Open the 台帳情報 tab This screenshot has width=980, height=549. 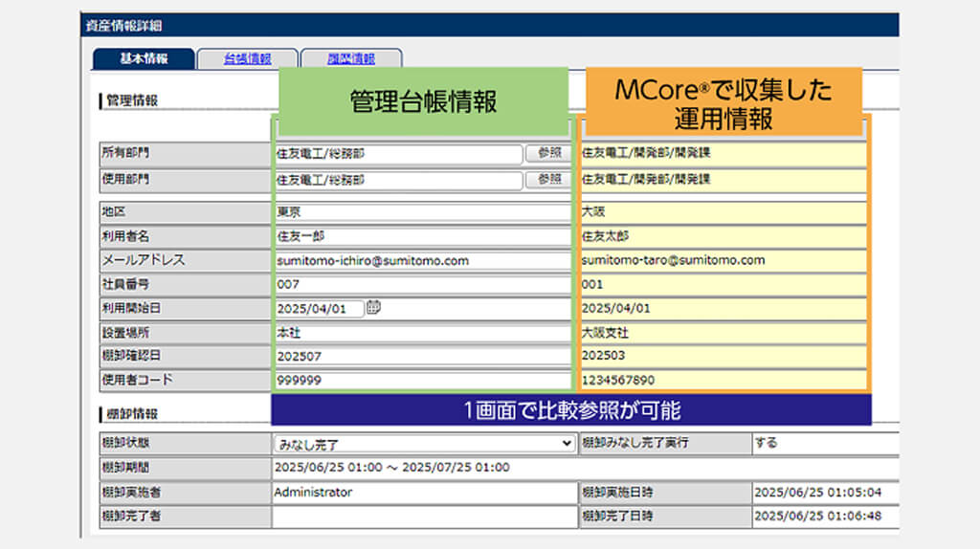[x=248, y=58]
